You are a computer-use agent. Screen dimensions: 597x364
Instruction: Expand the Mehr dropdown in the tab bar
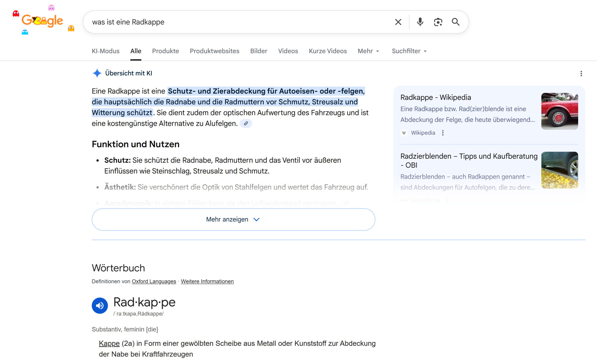coord(368,51)
